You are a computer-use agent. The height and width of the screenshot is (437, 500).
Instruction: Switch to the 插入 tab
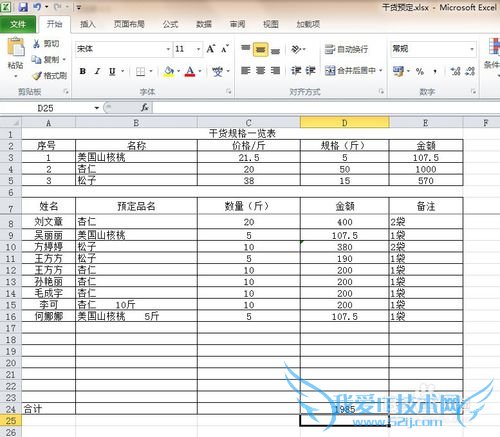[x=88, y=24]
